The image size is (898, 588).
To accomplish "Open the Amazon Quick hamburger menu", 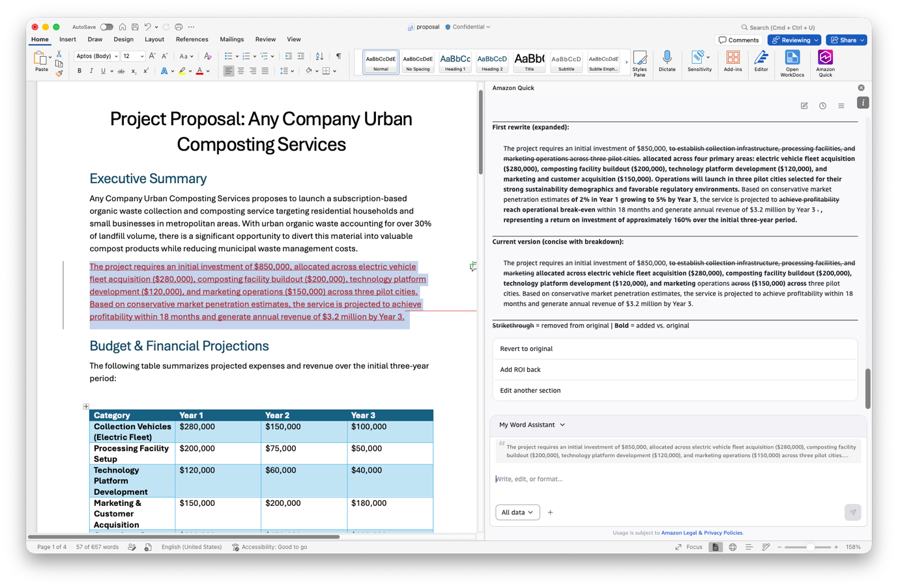I will 841,105.
